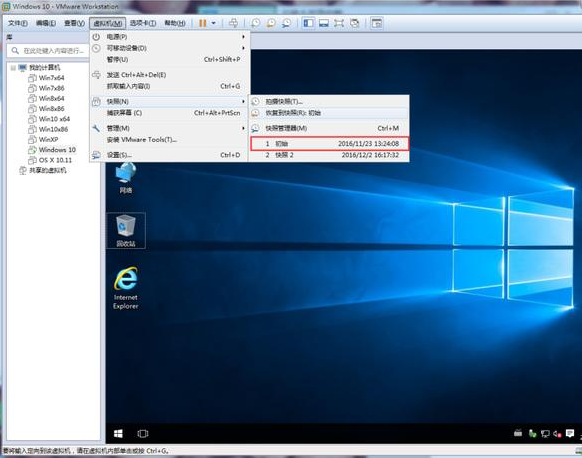Open the 帮助(H) menu
The height and width of the screenshot is (458, 582).
(175, 23)
